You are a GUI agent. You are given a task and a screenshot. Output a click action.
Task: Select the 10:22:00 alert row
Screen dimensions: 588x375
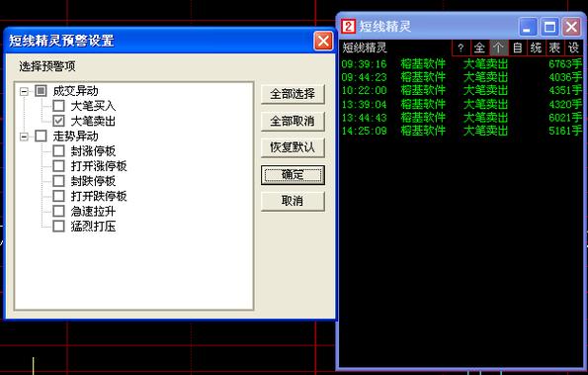[462, 90]
